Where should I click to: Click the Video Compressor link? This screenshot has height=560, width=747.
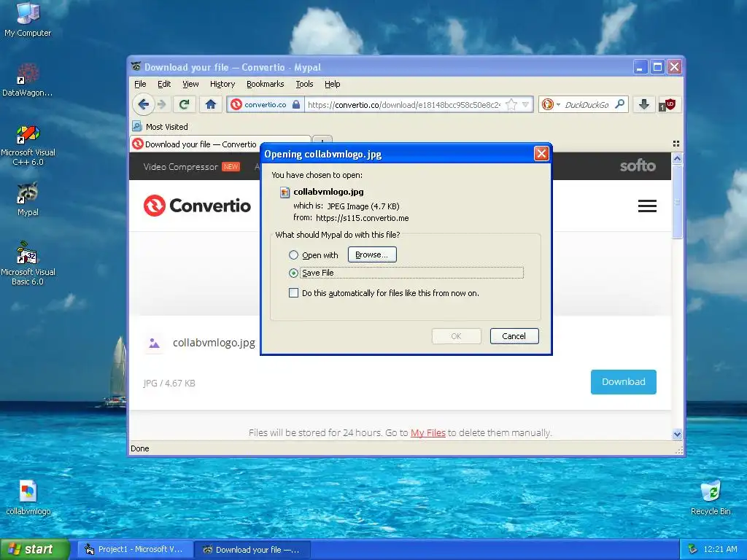180,167
